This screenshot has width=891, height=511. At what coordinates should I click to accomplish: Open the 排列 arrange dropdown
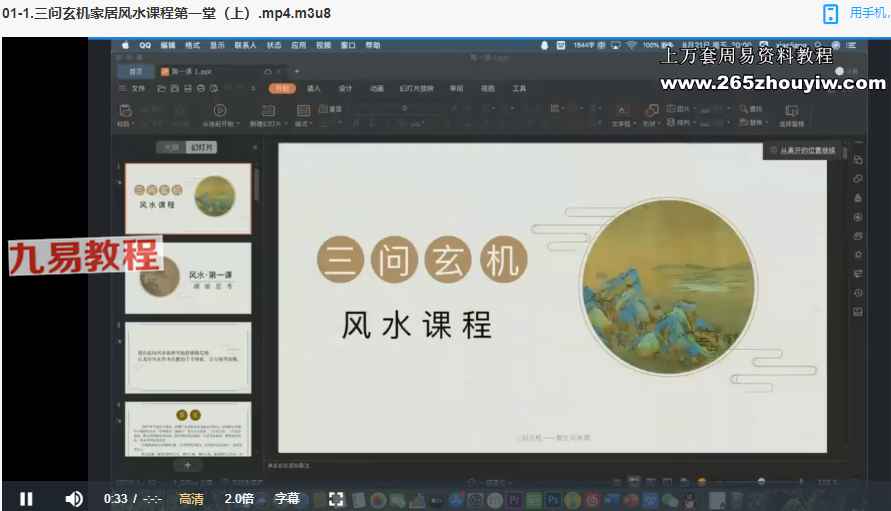[x=680, y=122]
